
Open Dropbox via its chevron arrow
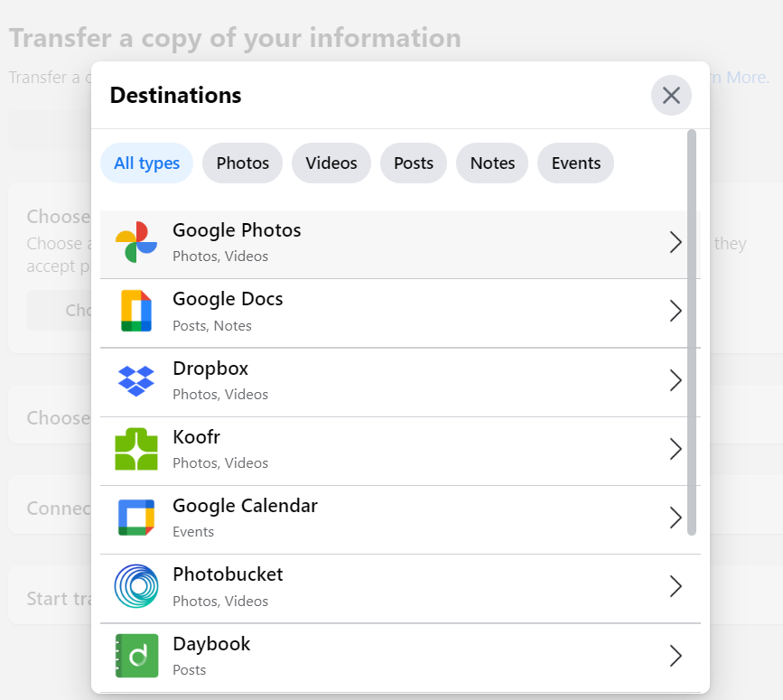(676, 380)
